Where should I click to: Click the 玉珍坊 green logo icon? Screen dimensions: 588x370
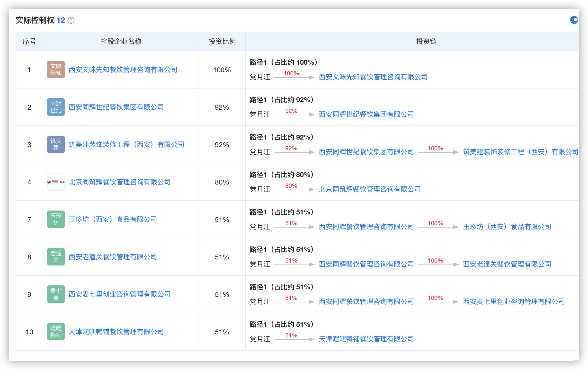coord(56,219)
